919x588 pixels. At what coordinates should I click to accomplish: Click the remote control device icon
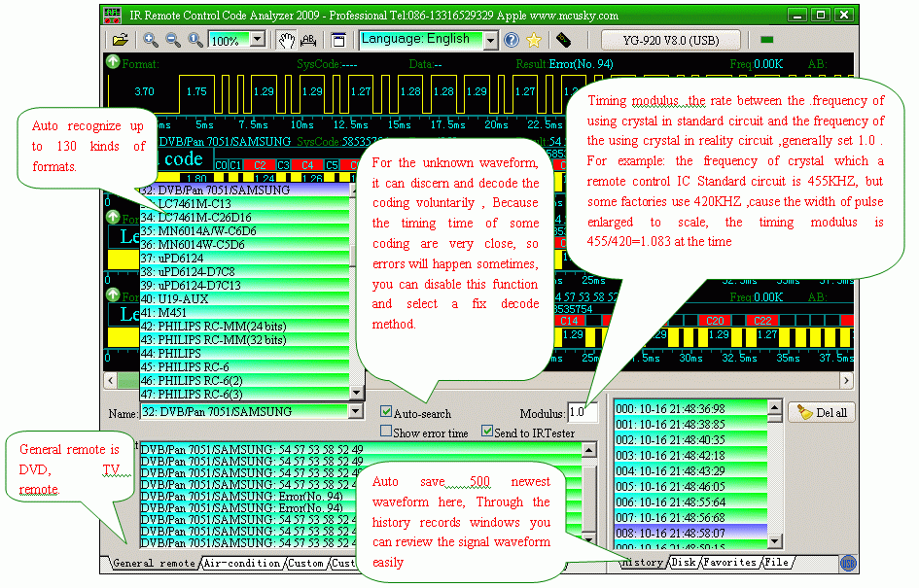[563, 40]
